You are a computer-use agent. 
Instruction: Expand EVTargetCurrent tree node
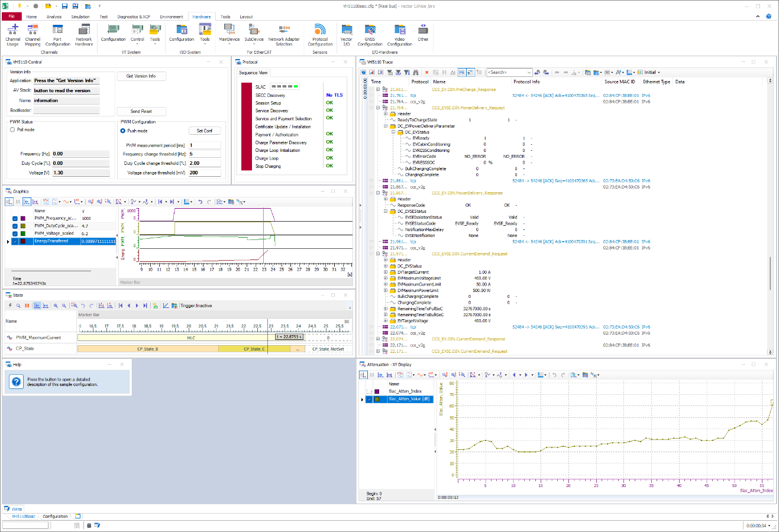[386, 272]
